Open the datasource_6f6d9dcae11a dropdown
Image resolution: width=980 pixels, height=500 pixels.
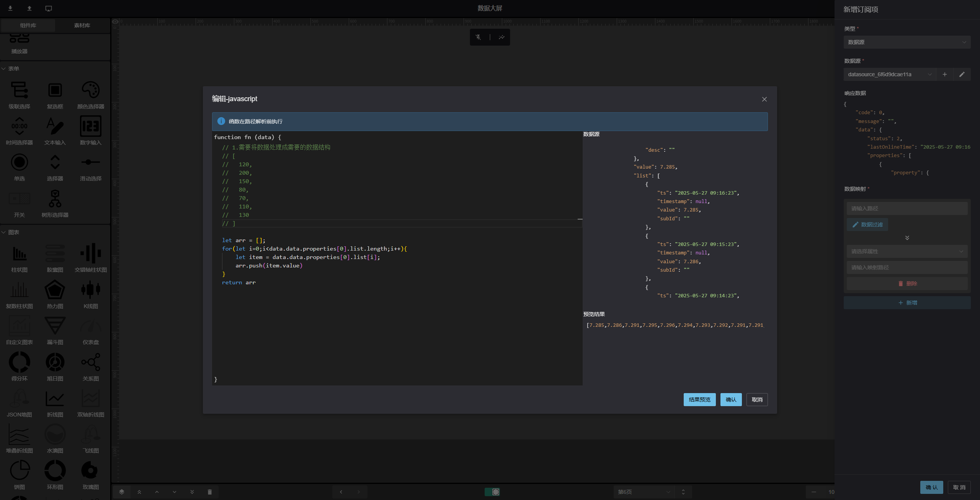tap(890, 74)
